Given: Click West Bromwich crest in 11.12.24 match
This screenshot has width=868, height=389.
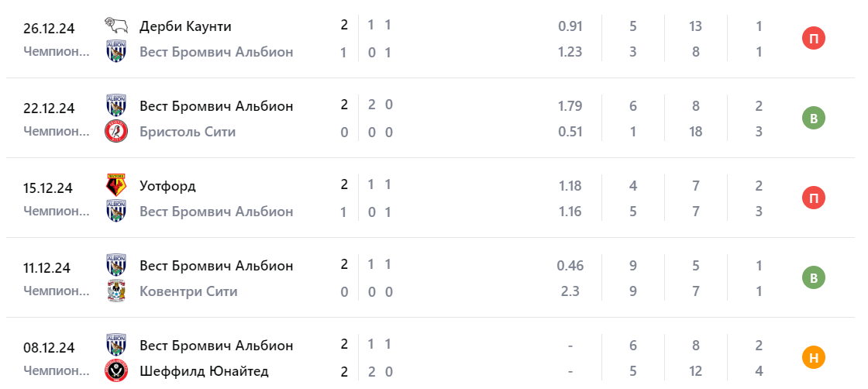Looking at the screenshot, I should pyautogui.click(x=116, y=266).
